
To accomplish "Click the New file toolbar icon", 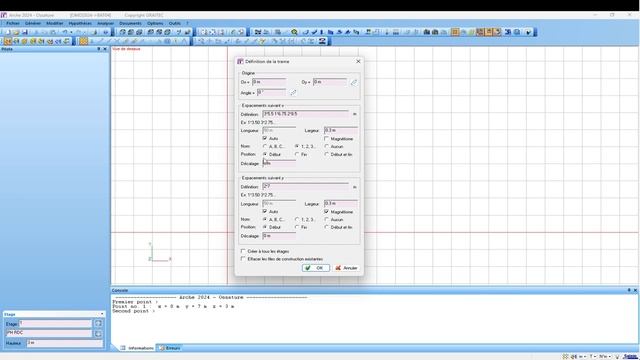I will tap(7, 32).
